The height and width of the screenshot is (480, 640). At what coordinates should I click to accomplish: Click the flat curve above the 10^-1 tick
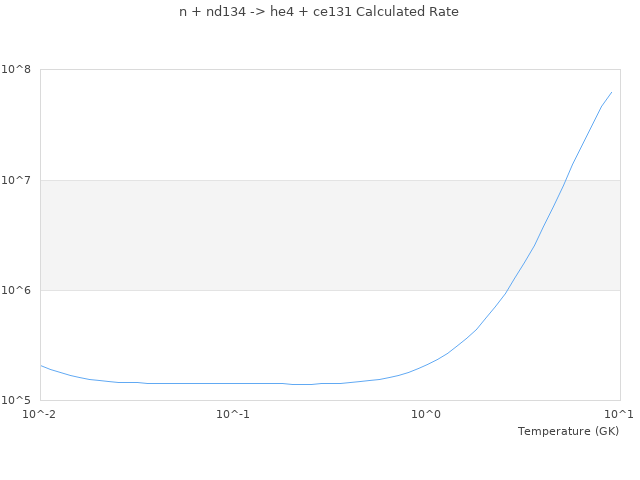point(233,383)
